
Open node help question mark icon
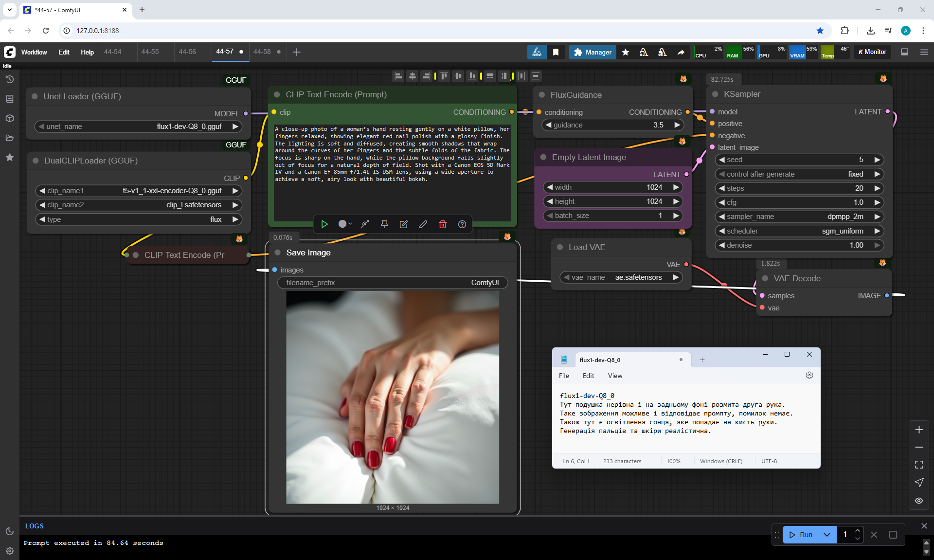coord(462,224)
